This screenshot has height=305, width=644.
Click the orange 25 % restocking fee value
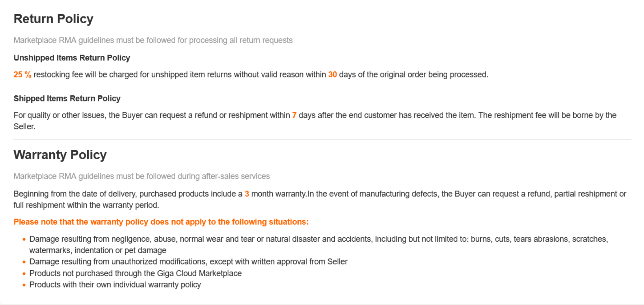click(x=22, y=75)
